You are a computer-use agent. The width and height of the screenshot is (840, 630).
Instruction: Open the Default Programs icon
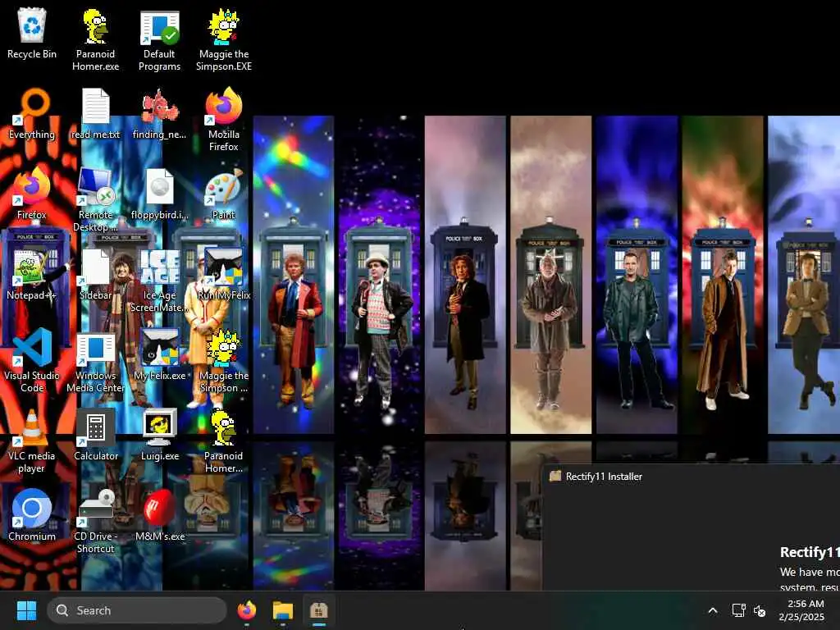click(x=159, y=39)
